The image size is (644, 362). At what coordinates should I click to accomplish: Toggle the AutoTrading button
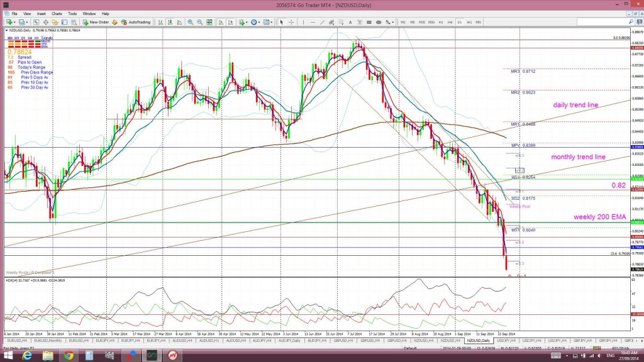(x=136, y=22)
